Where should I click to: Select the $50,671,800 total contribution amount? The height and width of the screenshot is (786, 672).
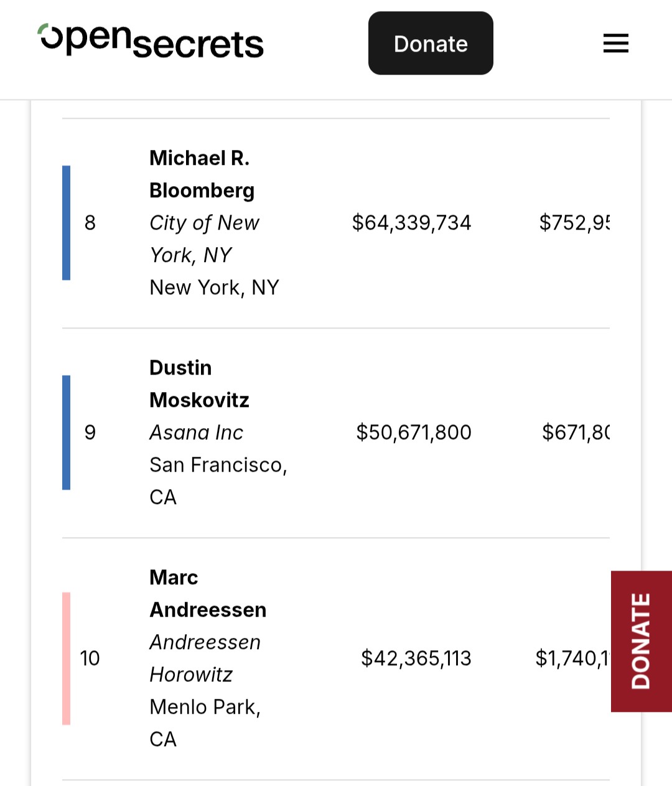tap(414, 433)
